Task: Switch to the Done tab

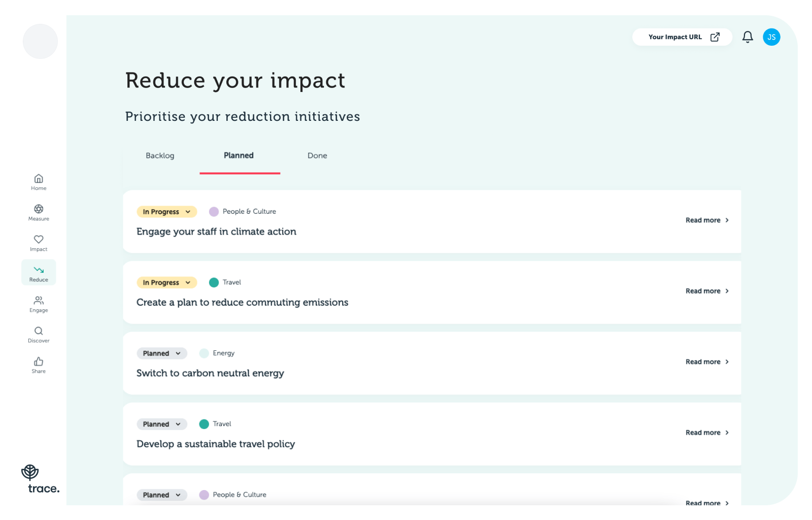Action: pyautogui.click(x=317, y=155)
